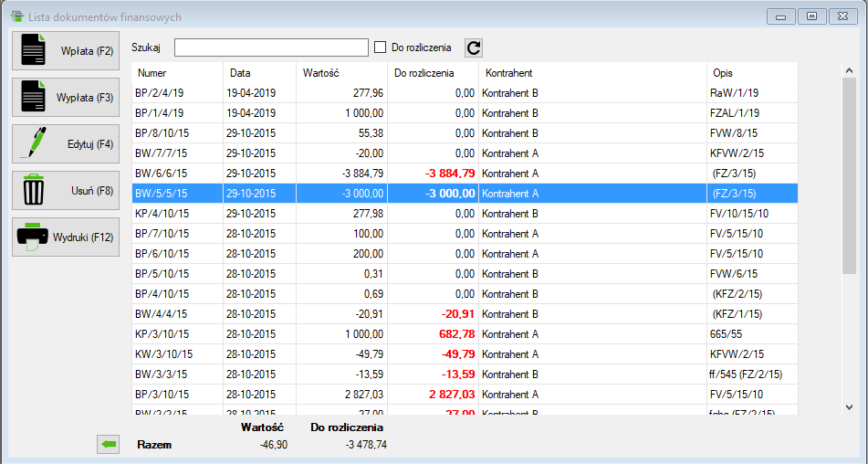Click into the Szukaj search field

pyautogui.click(x=270, y=47)
